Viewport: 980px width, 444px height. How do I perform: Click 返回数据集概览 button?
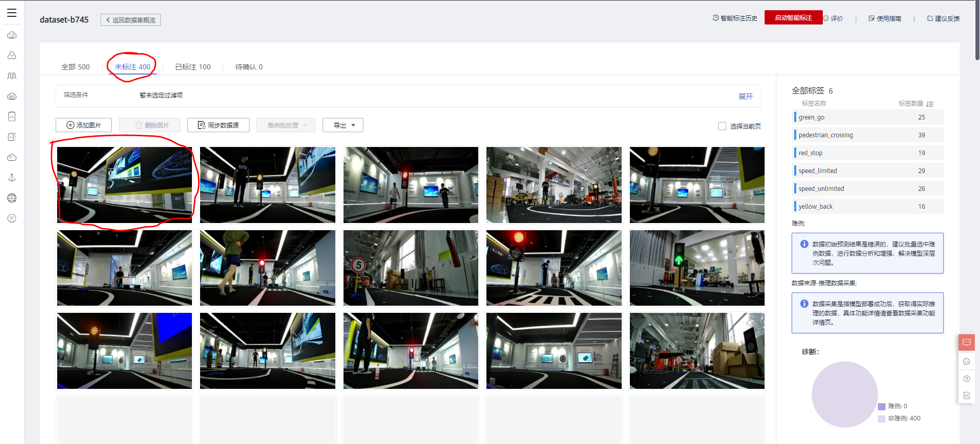131,20
